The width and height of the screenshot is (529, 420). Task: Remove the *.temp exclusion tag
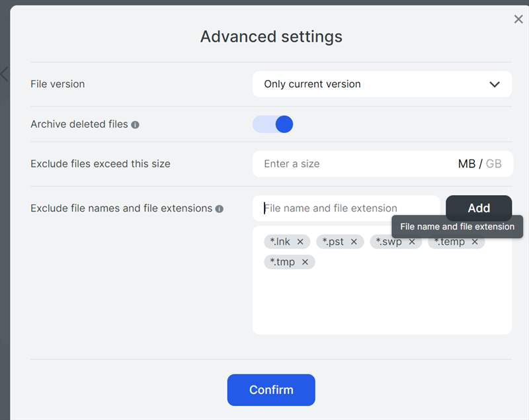pos(475,242)
